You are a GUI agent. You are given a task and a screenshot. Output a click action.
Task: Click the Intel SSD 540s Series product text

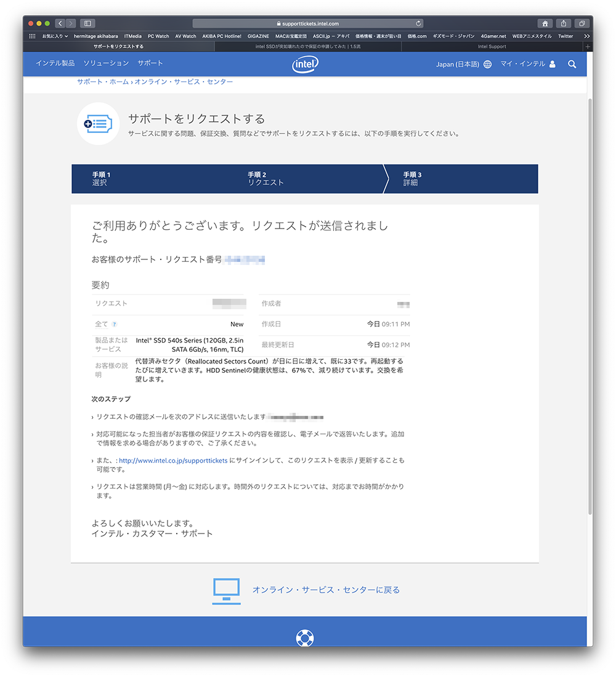190,345
